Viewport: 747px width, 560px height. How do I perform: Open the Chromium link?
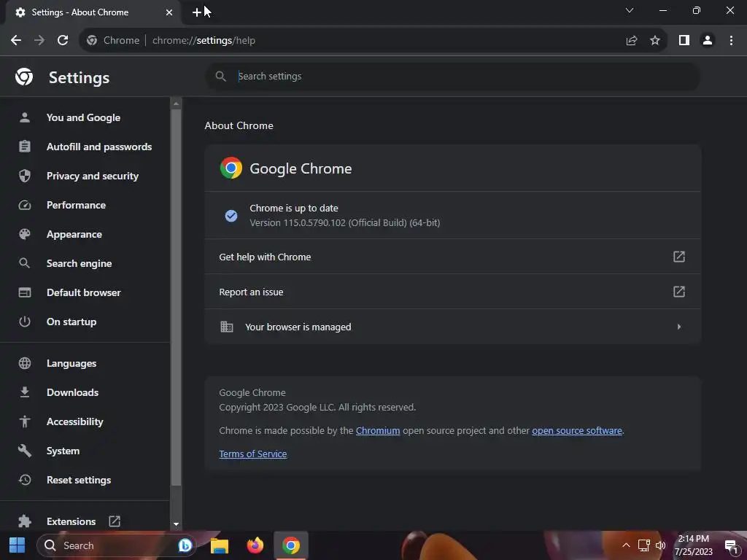click(378, 430)
